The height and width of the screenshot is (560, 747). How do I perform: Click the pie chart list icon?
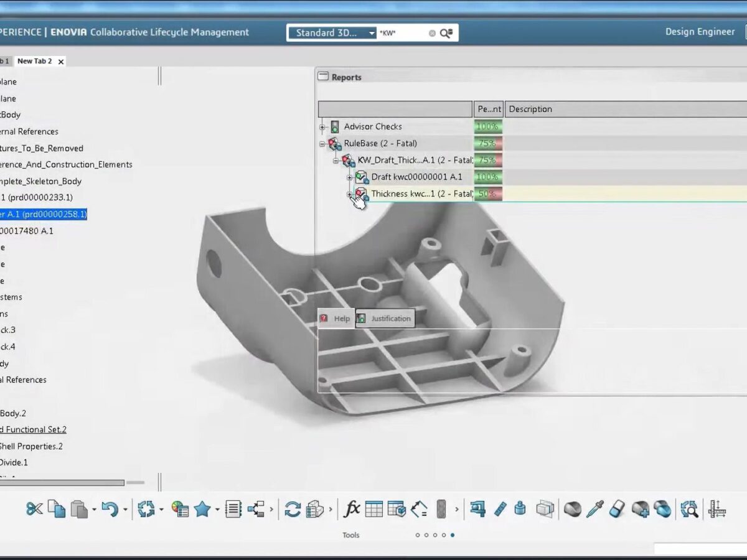[x=180, y=509]
